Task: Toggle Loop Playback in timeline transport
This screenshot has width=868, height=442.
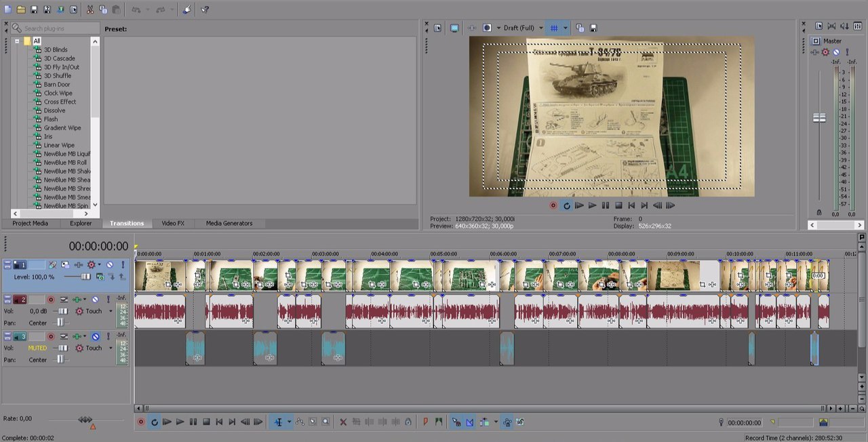Action: [x=154, y=422]
